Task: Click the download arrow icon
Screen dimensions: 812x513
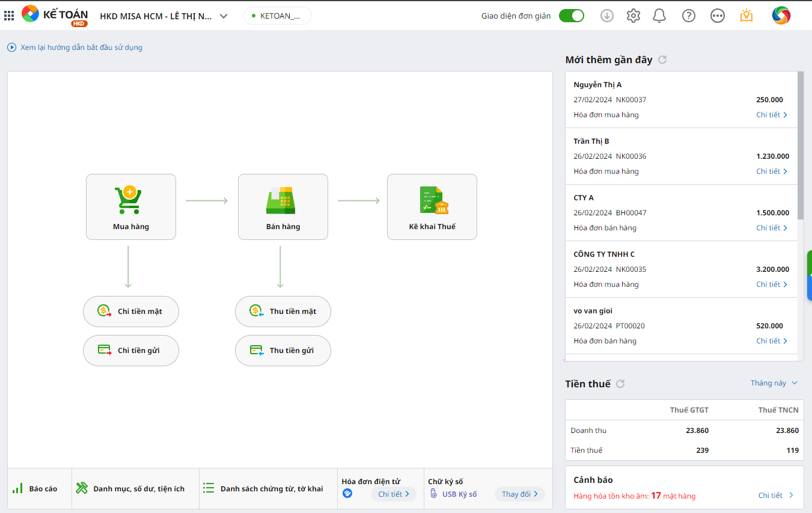Action: point(607,16)
